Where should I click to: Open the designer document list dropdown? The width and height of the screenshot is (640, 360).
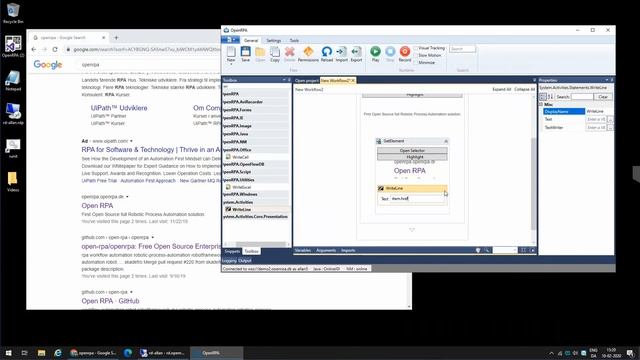point(534,80)
